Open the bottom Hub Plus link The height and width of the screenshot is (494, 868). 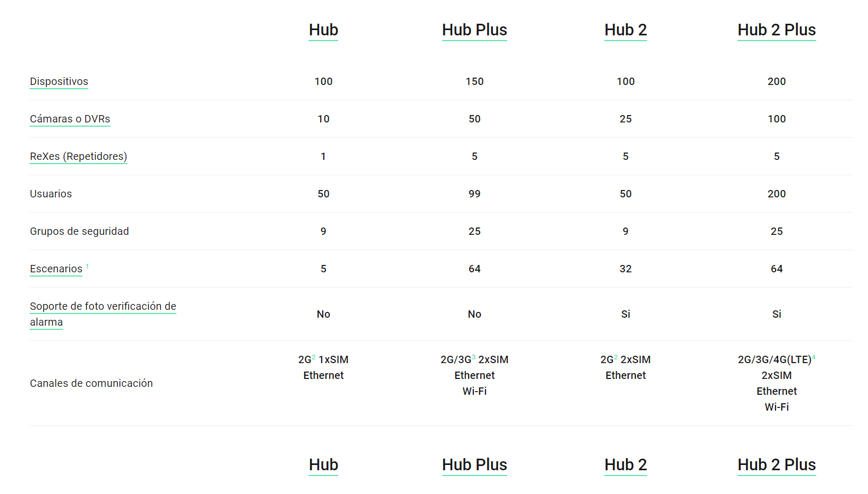click(474, 465)
